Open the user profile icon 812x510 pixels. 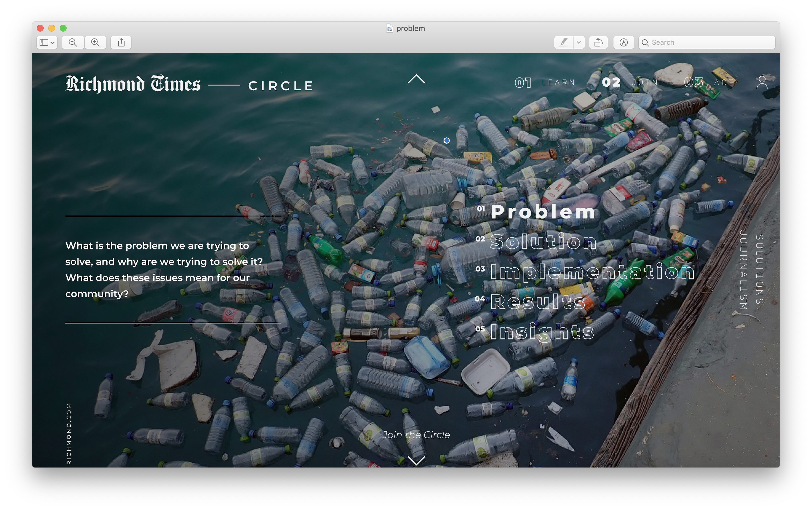762,82
